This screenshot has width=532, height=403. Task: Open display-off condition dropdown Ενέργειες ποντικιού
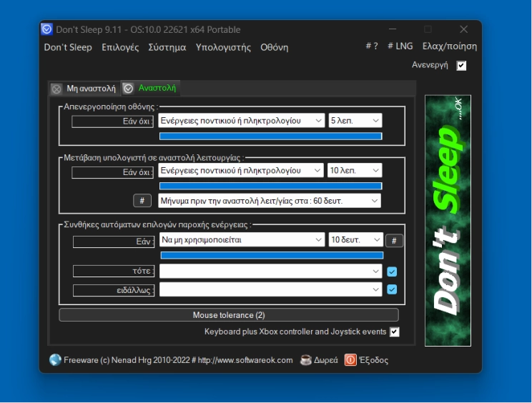pos(241,121)
